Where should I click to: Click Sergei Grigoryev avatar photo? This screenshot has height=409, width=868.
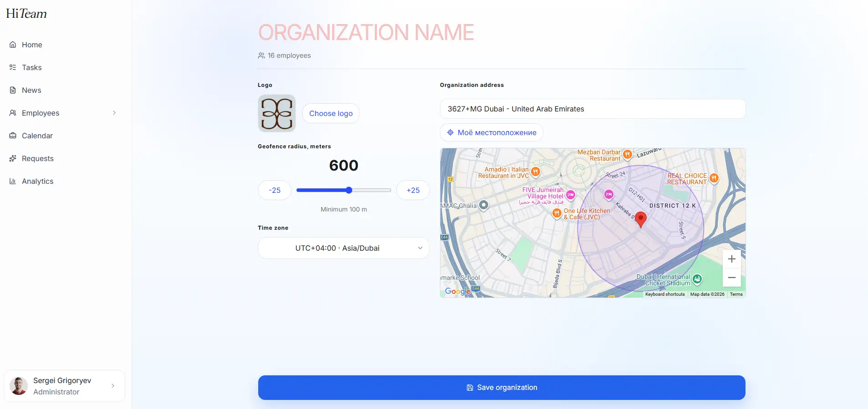click(x=19, y=386)
